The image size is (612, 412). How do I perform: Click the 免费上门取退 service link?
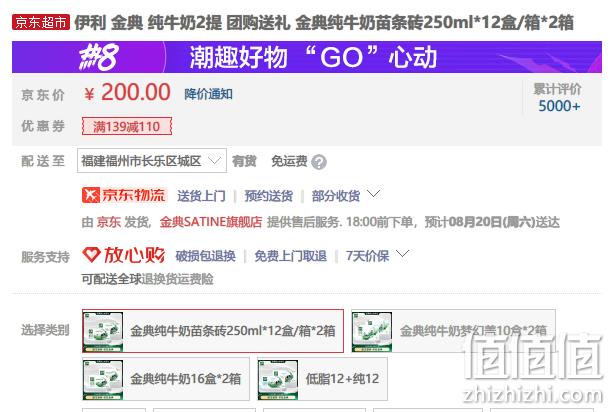click(x=290, y=256)
